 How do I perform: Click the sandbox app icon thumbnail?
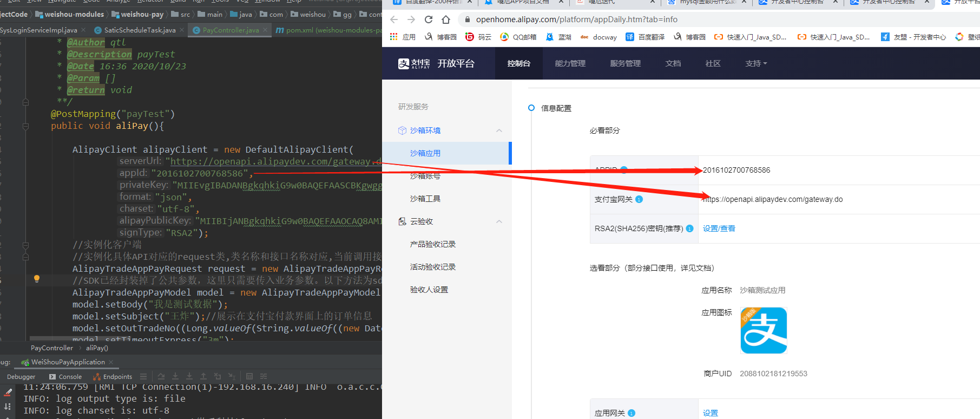pyautogui.click(x=764, y=330)
